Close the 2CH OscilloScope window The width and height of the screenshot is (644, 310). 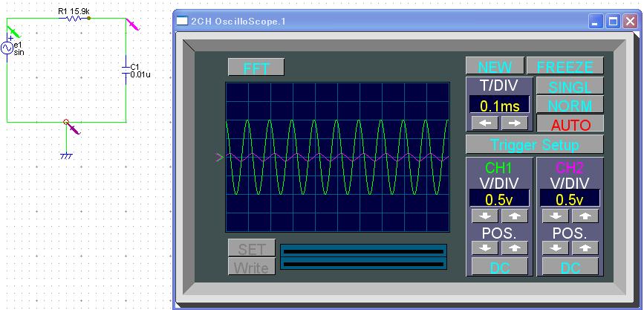click(631, 21)
